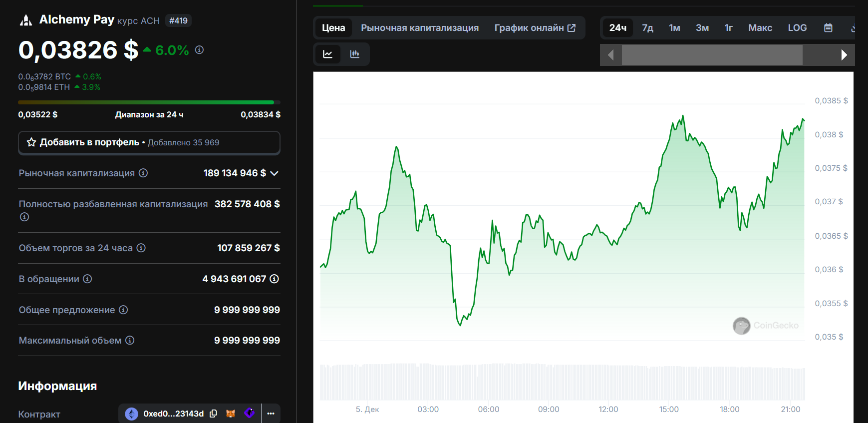Click the 0,03826 $ current price
Image resolution: width=868 pixels, height=423 pixels.
coord(78,50)
